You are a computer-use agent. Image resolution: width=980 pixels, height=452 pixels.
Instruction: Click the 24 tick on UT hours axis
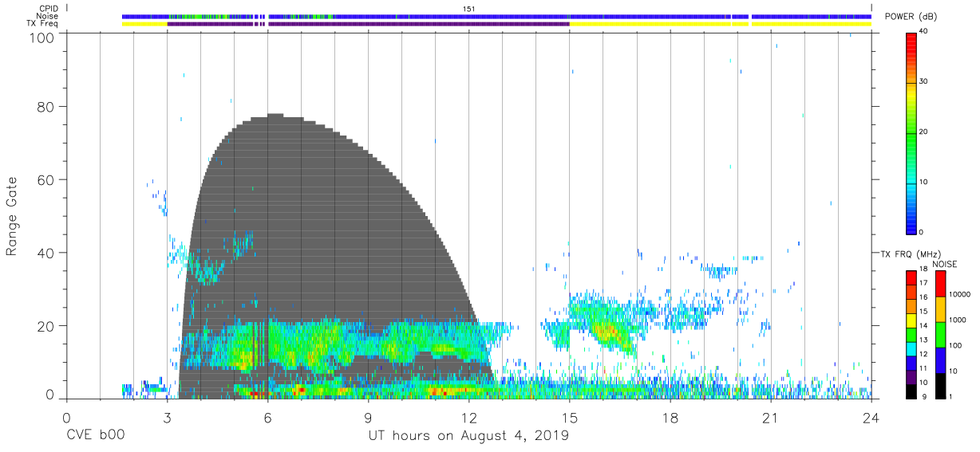(x=871, y=418)
